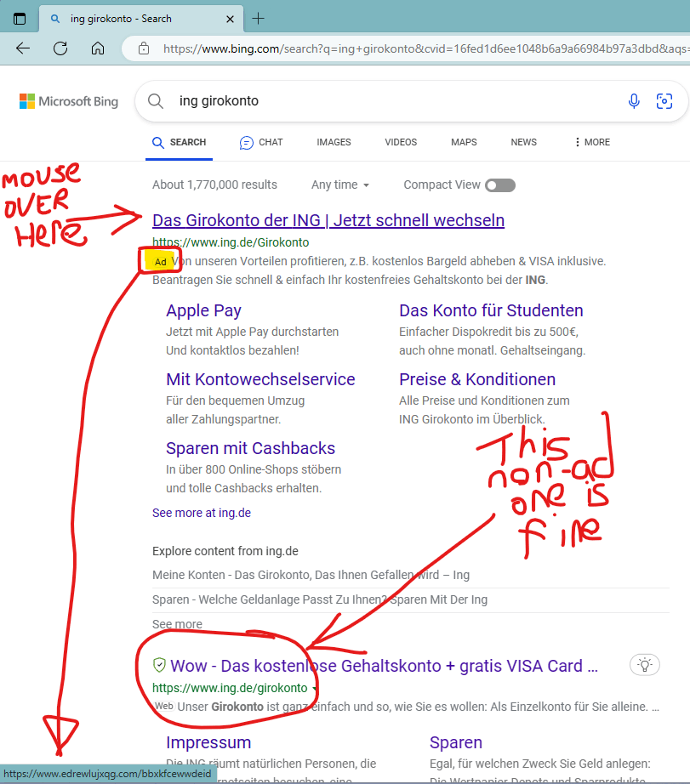This screenshot has height=784, width=690.
Task: Click the Microsoft Bing logo
Action: pos(69,101)
